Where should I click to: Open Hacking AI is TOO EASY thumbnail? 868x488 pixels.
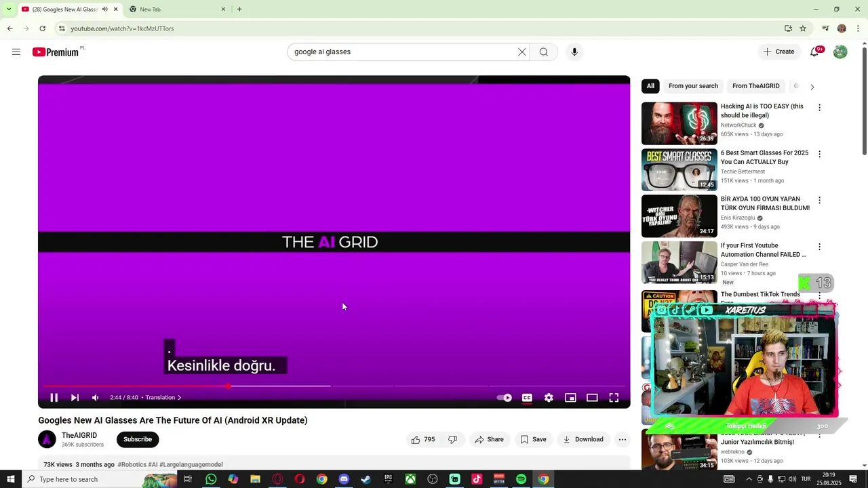pos(679,123)
